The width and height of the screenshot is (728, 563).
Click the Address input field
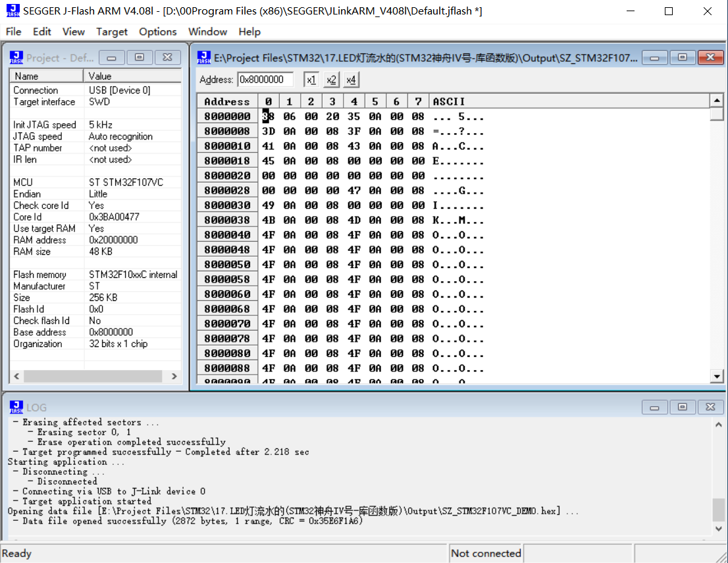point(265,80)
